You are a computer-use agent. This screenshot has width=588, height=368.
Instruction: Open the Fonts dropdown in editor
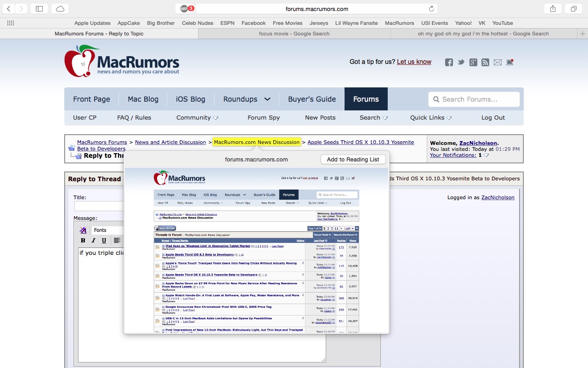coord(107,230)
